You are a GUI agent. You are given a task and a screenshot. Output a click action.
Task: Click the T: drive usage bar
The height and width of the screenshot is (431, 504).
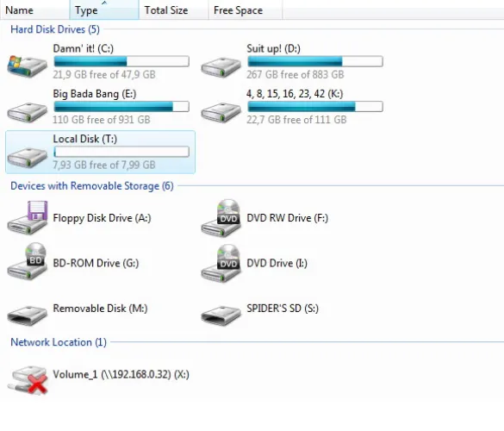(x=121, y=152)
